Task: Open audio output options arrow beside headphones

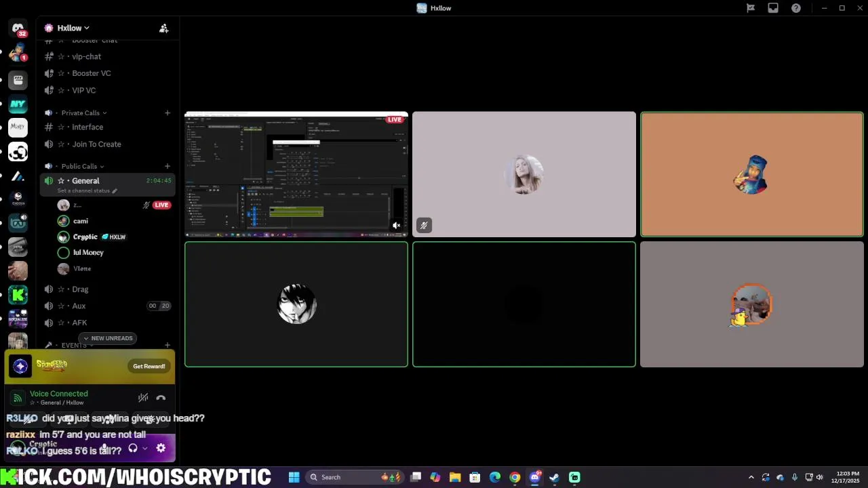Action: [144, 448]
